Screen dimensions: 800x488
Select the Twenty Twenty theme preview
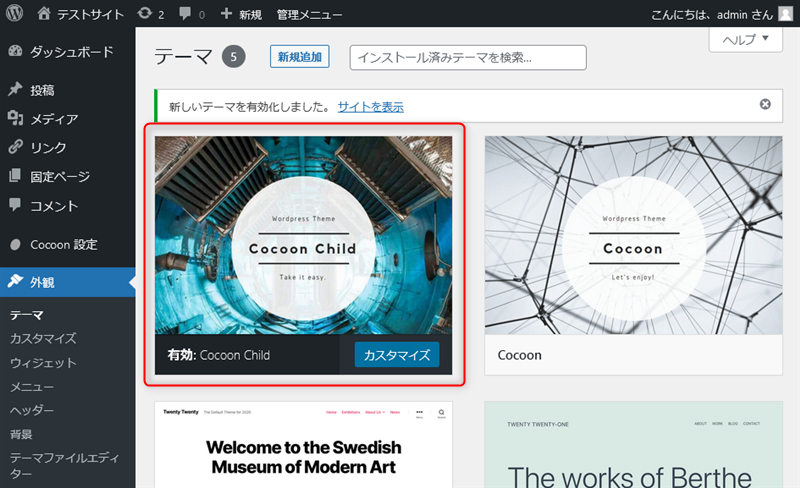pos(303,445)
